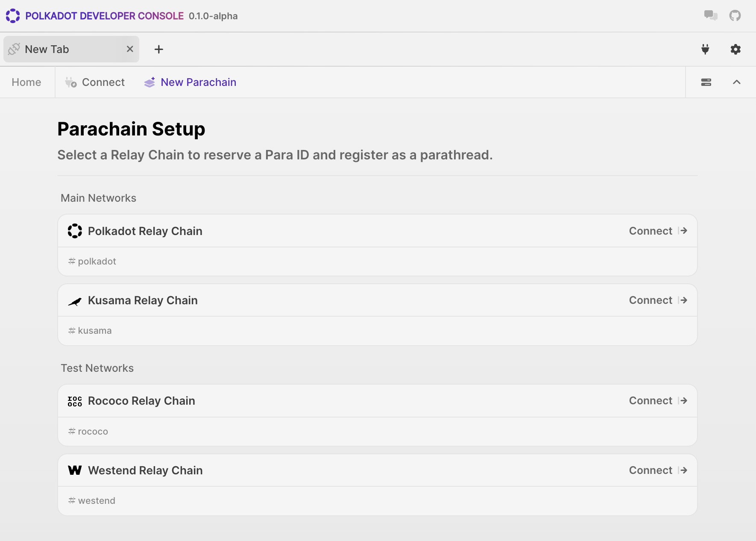Collapse the menu with the chevron up arrow
Screen dimensions: 756x541
point(737,82)
